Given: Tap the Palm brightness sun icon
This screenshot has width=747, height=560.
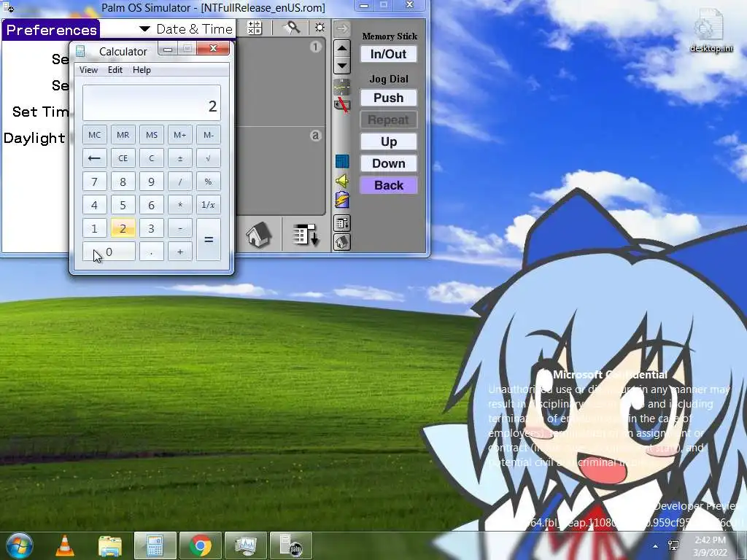Looking at the screenshot, I should [320, 28].
